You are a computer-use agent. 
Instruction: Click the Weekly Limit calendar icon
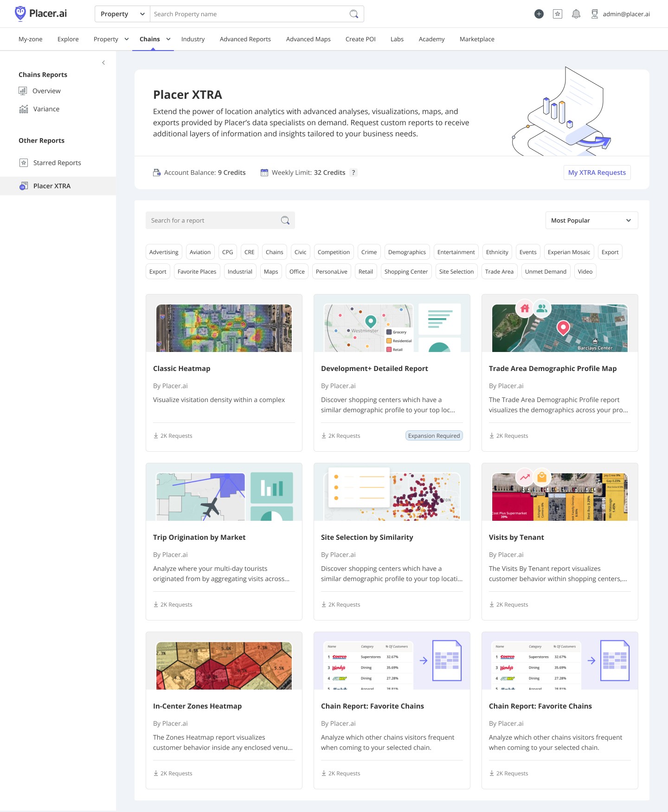(x=264, y=173)
